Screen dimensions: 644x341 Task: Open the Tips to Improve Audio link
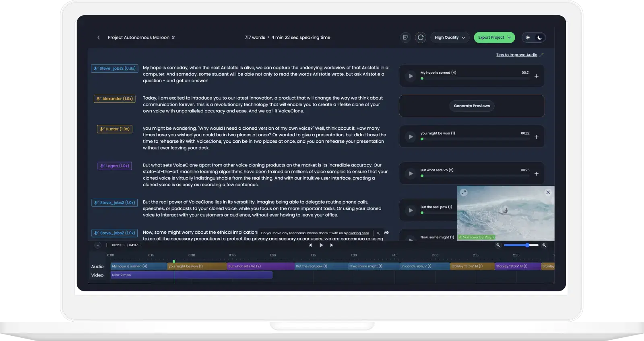(516, 55)
